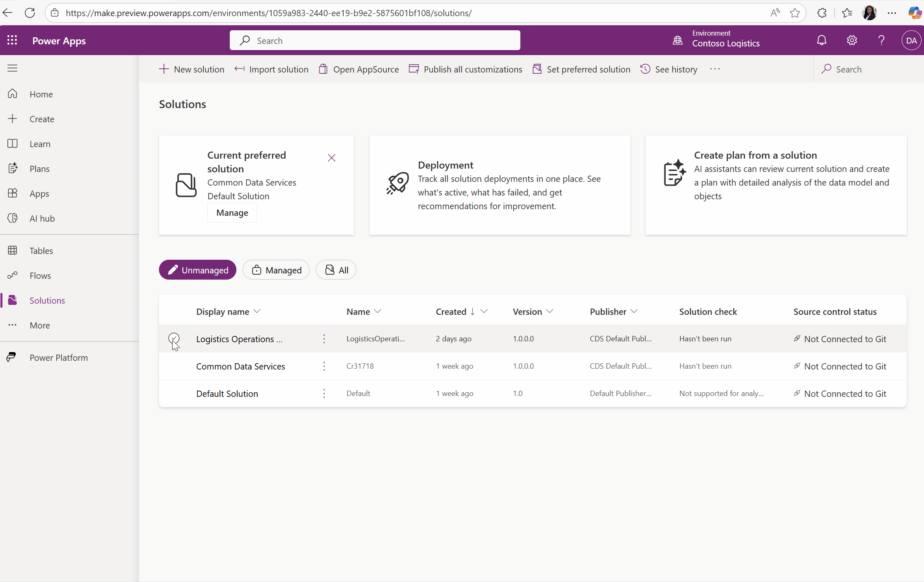Check the Logistics Operations row checkbox
Viewport: 924px width, 582px height.
coord(174,338)
